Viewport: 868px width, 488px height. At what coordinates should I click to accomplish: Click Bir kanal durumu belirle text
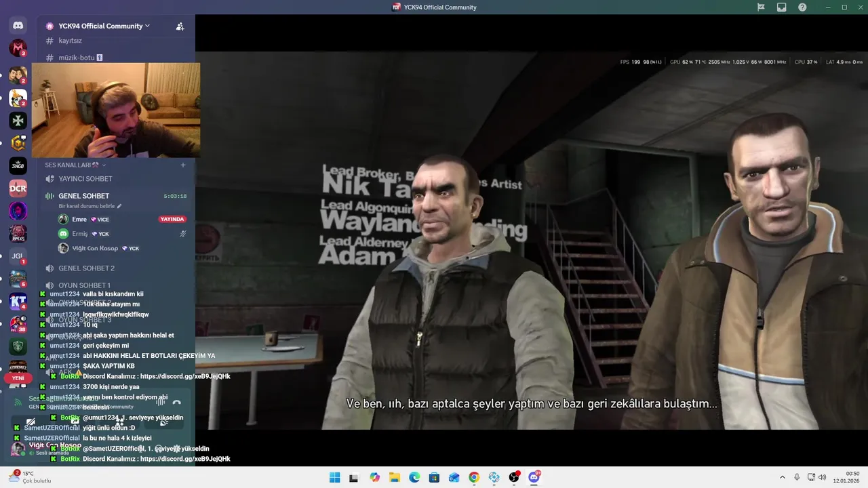(86, 206)
